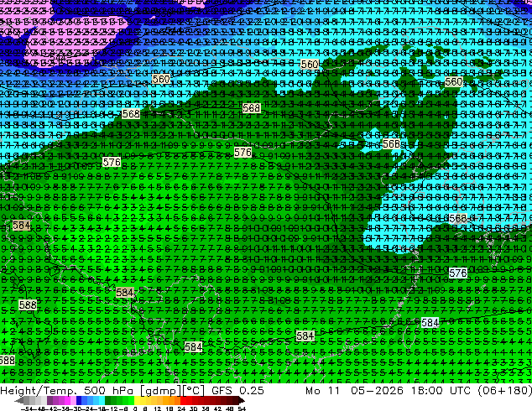Pick the cyan swatch in the temperature color bar

(x=102, y=400)
